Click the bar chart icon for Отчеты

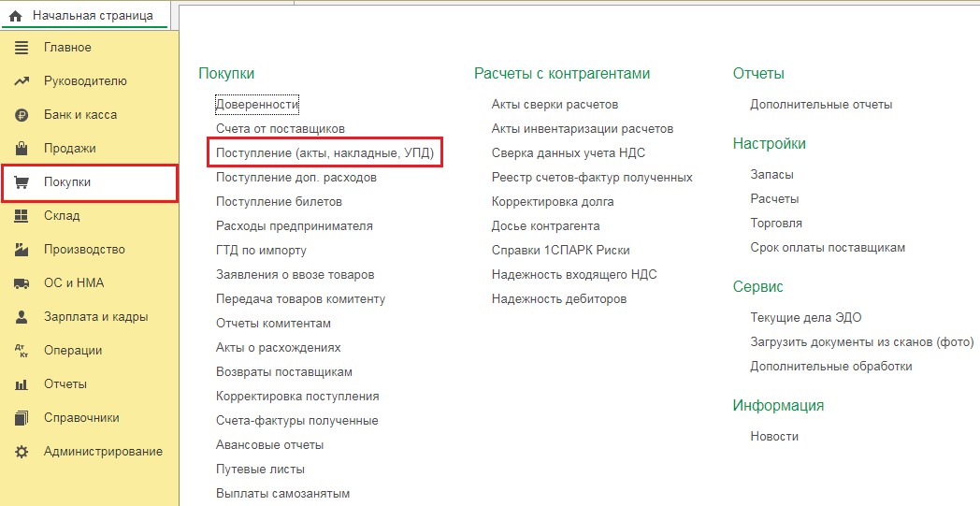(x=22, y=384)
